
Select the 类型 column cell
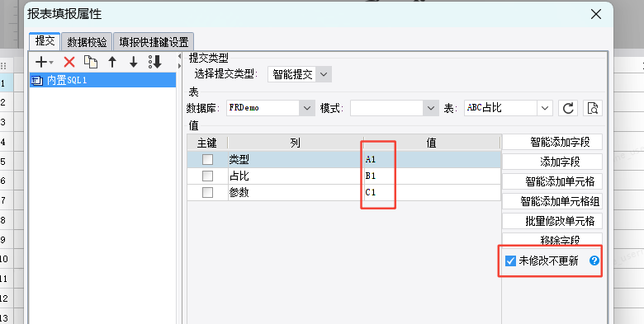(296, 159)
